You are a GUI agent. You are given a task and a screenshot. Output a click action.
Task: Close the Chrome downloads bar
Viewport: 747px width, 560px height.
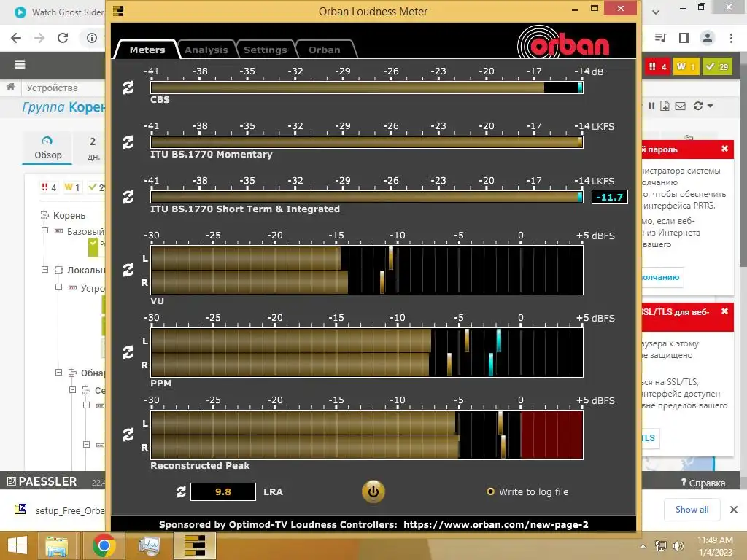(x=734, y=510)
